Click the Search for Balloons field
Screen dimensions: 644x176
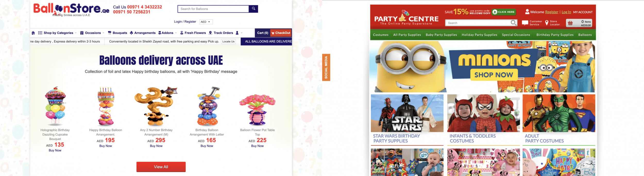pos(213,9)
